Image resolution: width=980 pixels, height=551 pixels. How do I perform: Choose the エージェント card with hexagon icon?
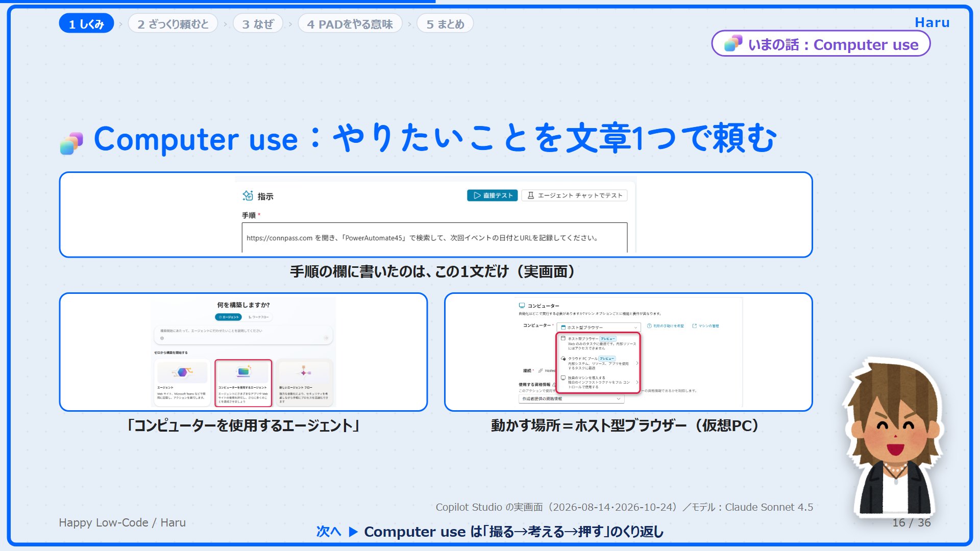click(182, 383)
